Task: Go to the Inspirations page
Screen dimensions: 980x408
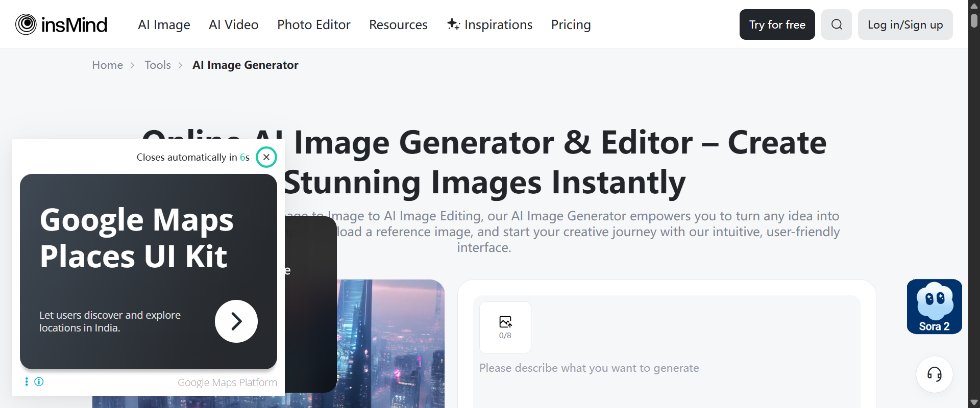Action: tap(489, 24)
